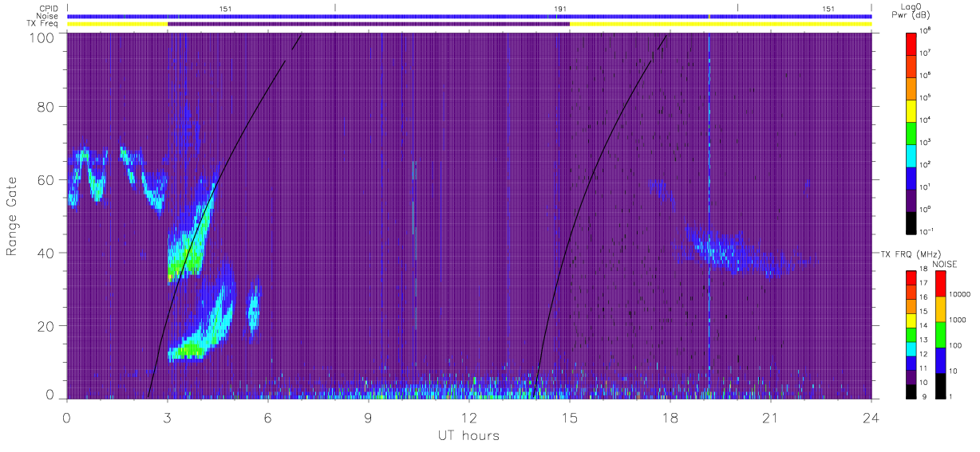Pick the yellow segment of power colorbar
This screenshot has width=980, height=452.
coord(912,110)
